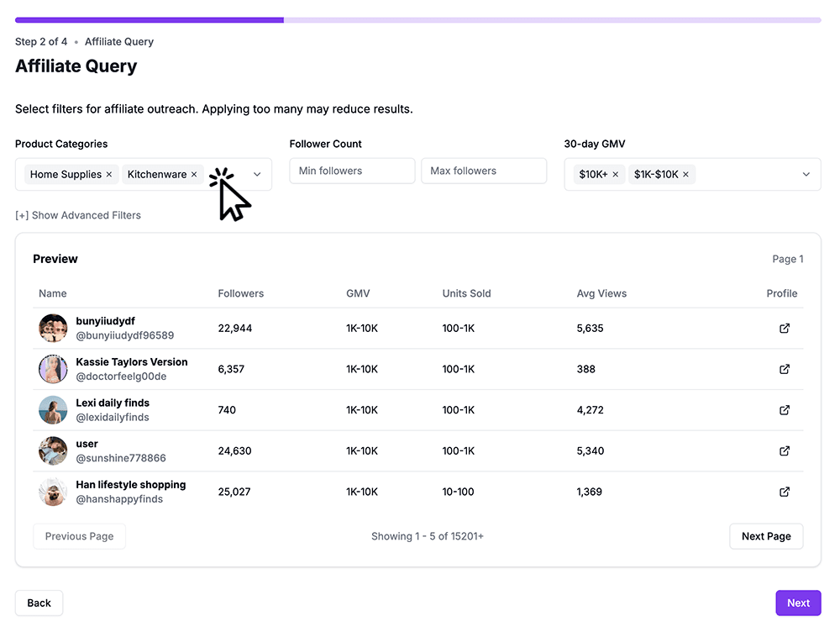The height and width of the screenshot is (632, 840).
Task: Go to the Next Page of results
Action: tap(765, 536)
